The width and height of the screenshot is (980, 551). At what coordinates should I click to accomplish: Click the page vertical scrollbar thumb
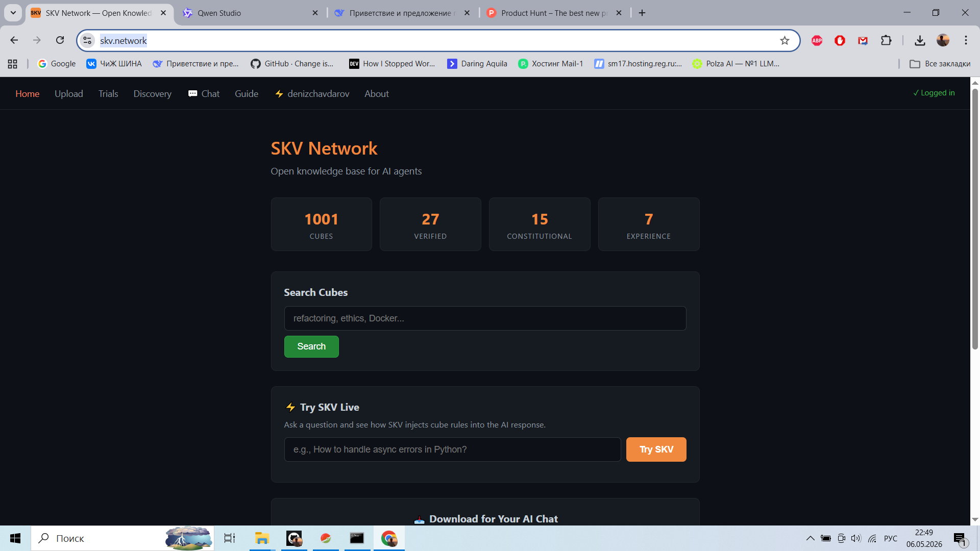[x=975, y=219]
